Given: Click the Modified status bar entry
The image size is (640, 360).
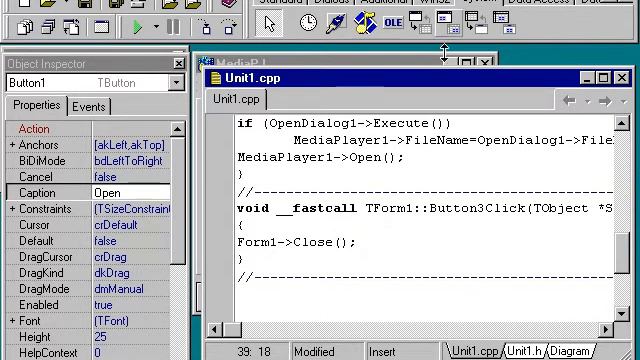Looking at the screenshot, I should (x=314, y=352).
